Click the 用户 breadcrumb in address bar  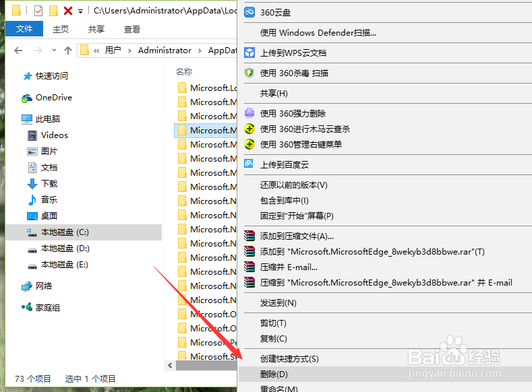pos(113,51)
